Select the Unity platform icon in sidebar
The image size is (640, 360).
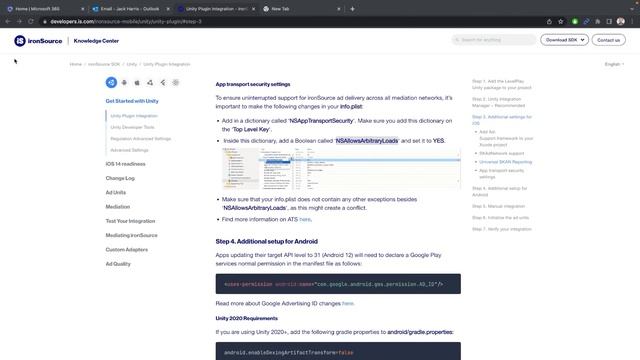point(111,82)
